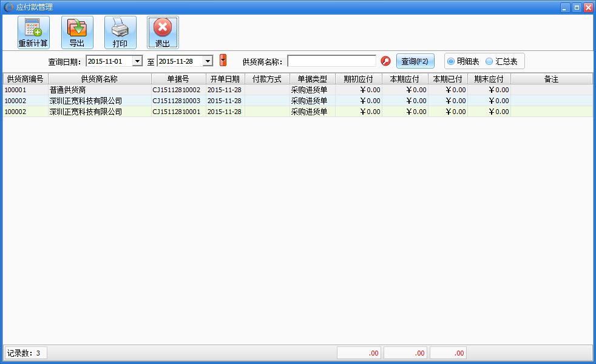Click 采购进货单 in the 普通供货商 row
The image size is (596, 364).
pyautogui.click(x=309, y=90)
